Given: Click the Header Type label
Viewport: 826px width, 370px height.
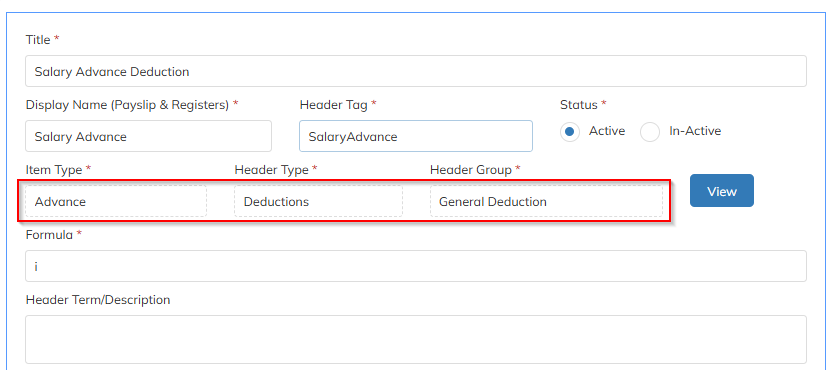Looking at the screenshot, I should (x=271, y=170).
